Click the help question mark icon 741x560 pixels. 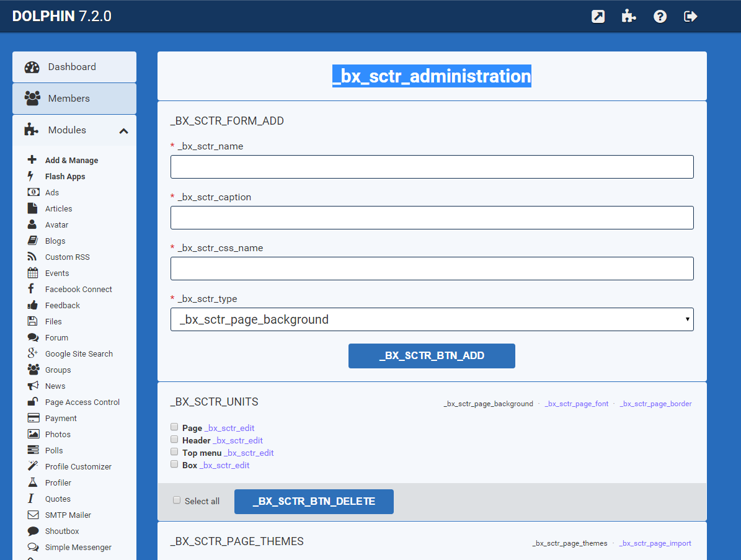pyautogui.click(x=660, y=17)
